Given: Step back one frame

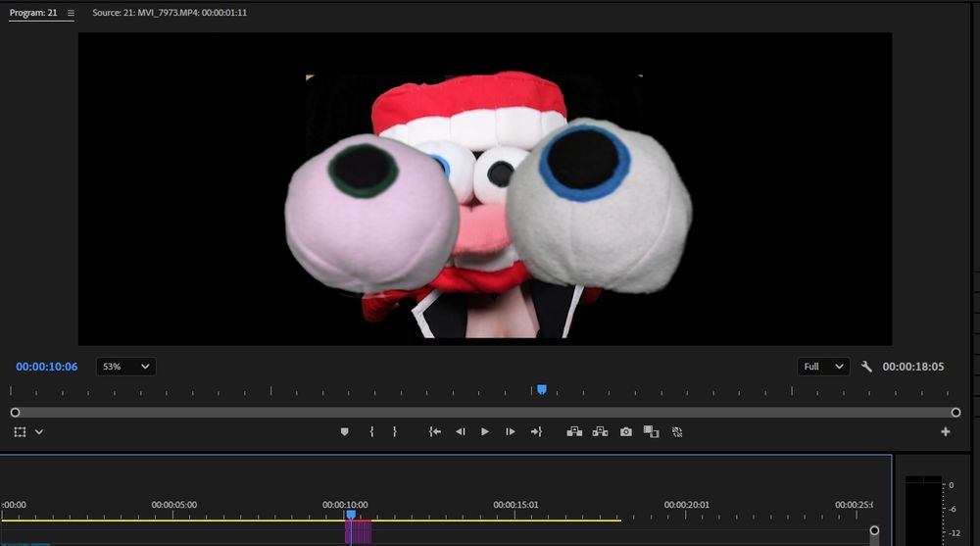Looking at the screenshot, I should 461,431.
